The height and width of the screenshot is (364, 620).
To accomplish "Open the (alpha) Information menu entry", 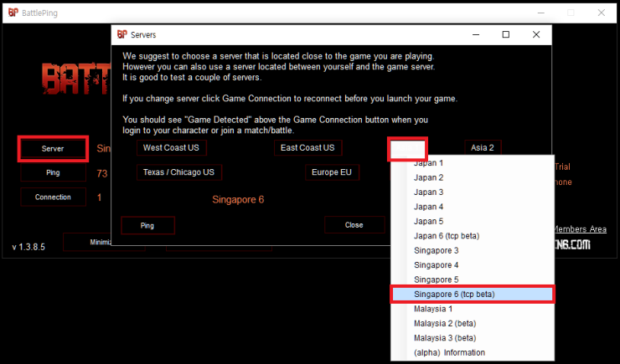I will [472, 352].
